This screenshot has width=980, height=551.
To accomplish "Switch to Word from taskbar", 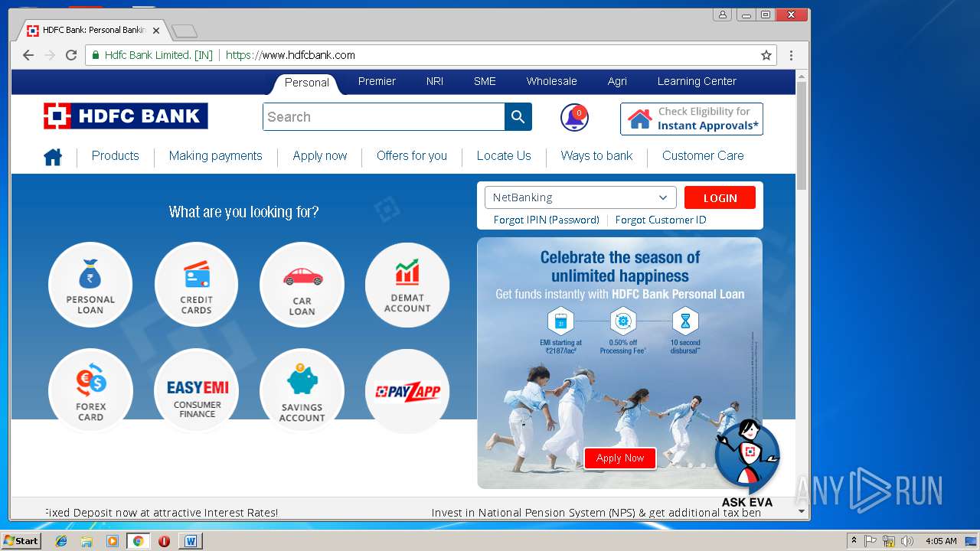I will point(190,541).
